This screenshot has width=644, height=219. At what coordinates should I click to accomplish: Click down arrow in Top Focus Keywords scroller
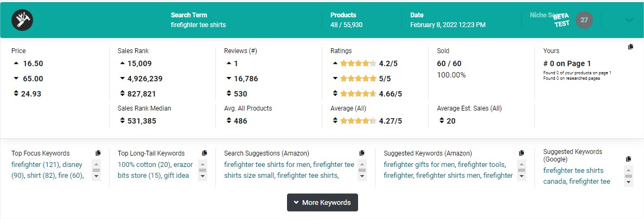coord(96,176)
